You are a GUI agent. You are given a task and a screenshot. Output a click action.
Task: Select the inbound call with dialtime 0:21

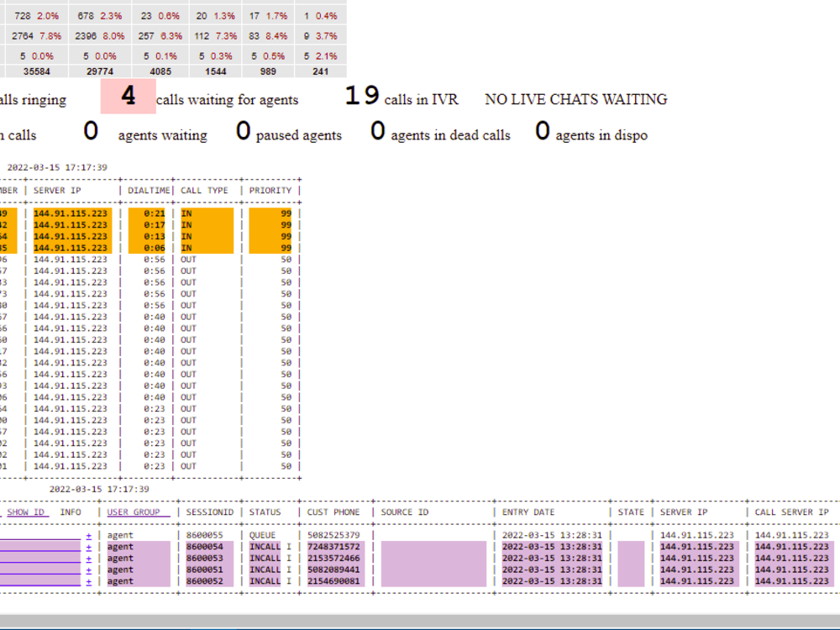click(146, 213)
